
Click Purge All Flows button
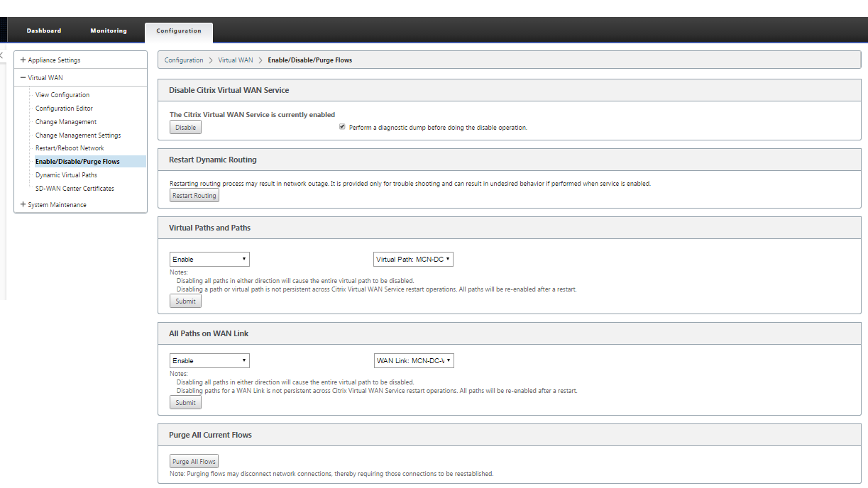tap(194, 462)
